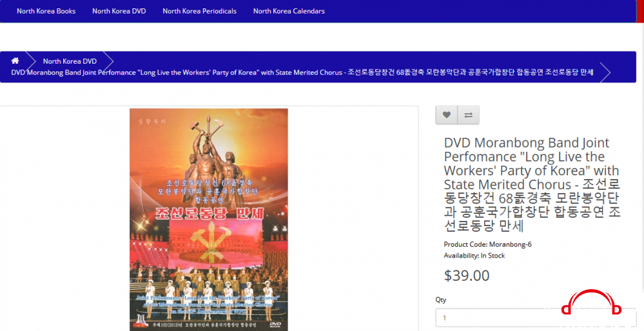Viewport: 644px width, 331px height.
Task: Open the DVD cover product image
Action: 209,220
